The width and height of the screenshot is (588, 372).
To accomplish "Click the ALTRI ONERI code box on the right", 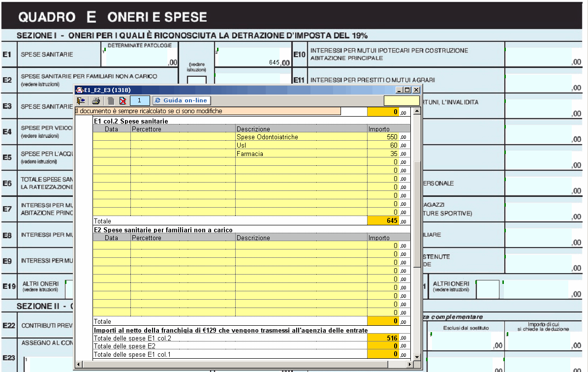I will pyautogui.click(x=488, y=289).
